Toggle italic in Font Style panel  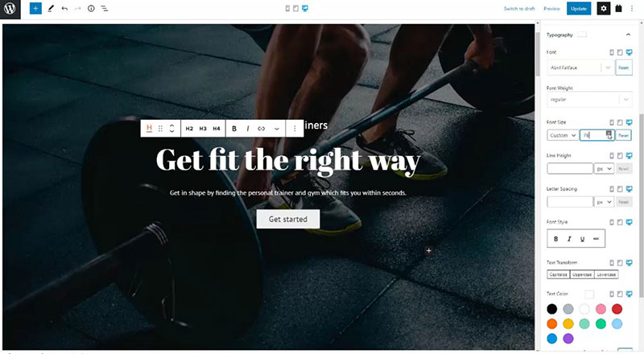569,239
